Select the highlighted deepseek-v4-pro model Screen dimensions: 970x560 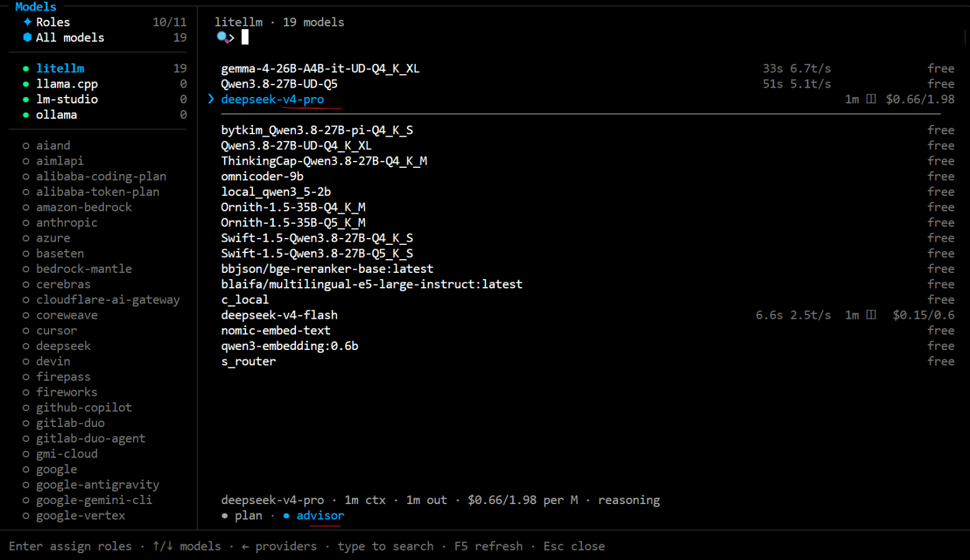point(272,99)
